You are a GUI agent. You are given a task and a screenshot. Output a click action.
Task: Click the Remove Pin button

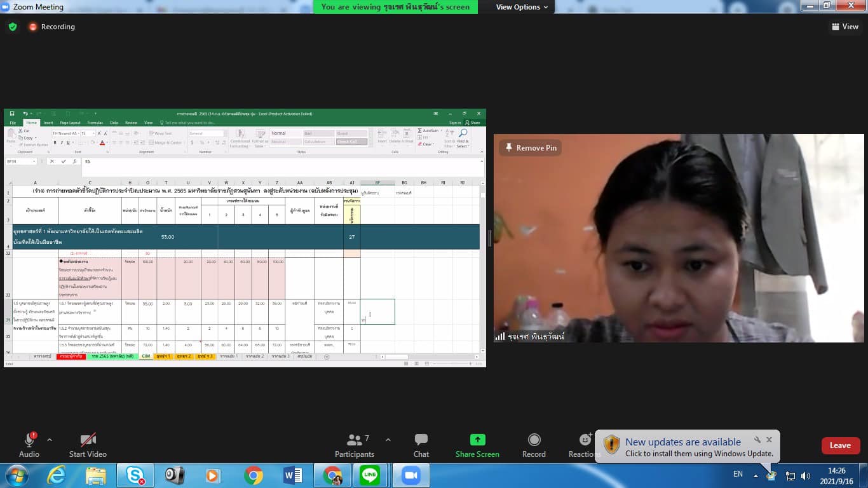[530, 148]
